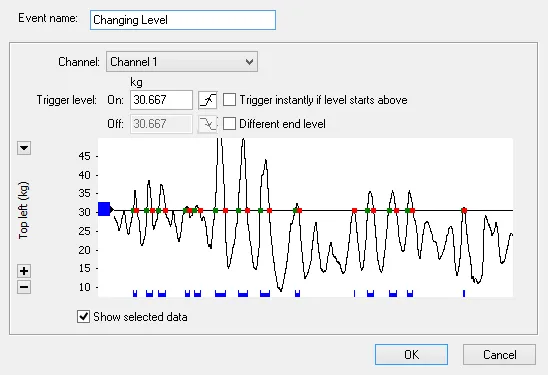548x375 pixels.
Task: Click the plus zoom-in button beside the graph
Action: (x=24, y=271)
